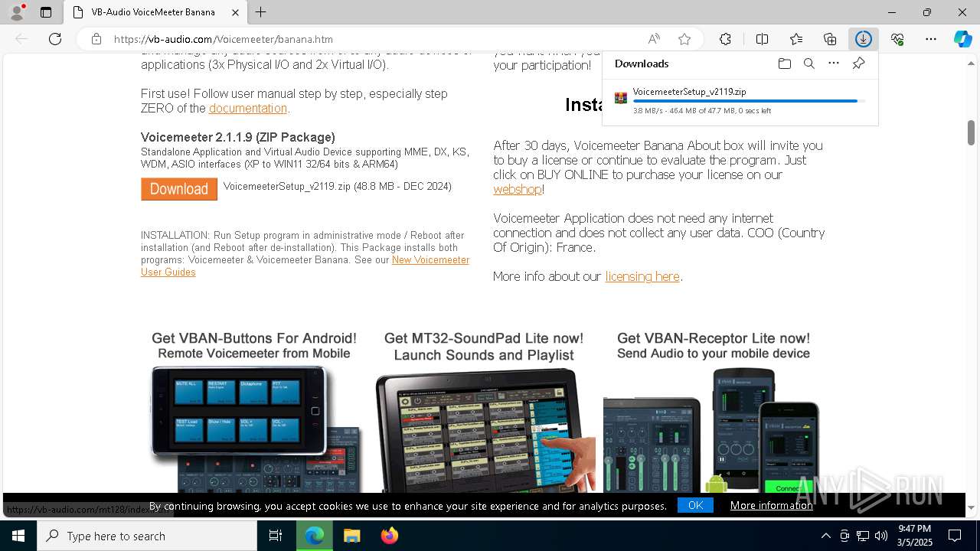The image size is (980, 551).
Task: Accept cookies with OK button
Action: click(x=695, y=505)
